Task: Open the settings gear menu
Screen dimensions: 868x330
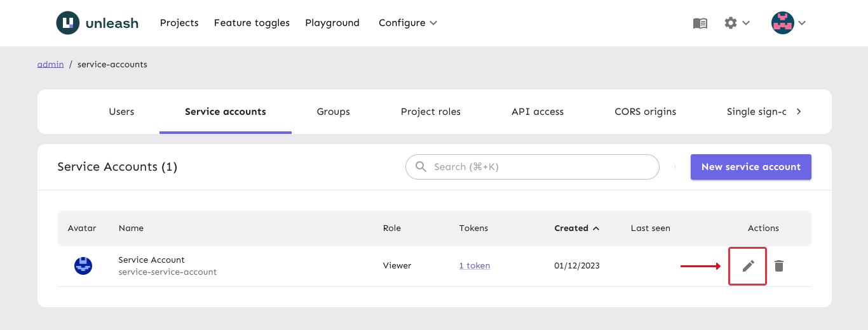Action: [x=731, y=23]
